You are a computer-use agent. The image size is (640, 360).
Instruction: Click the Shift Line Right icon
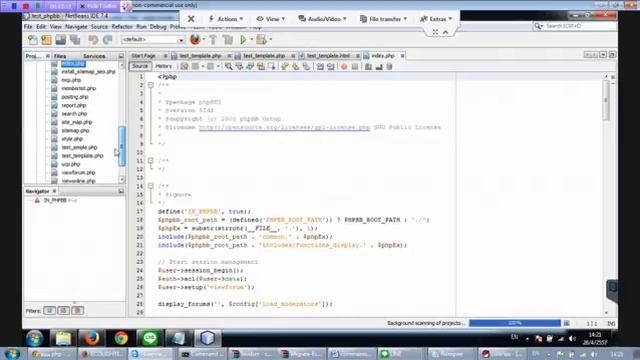(331, 67)
